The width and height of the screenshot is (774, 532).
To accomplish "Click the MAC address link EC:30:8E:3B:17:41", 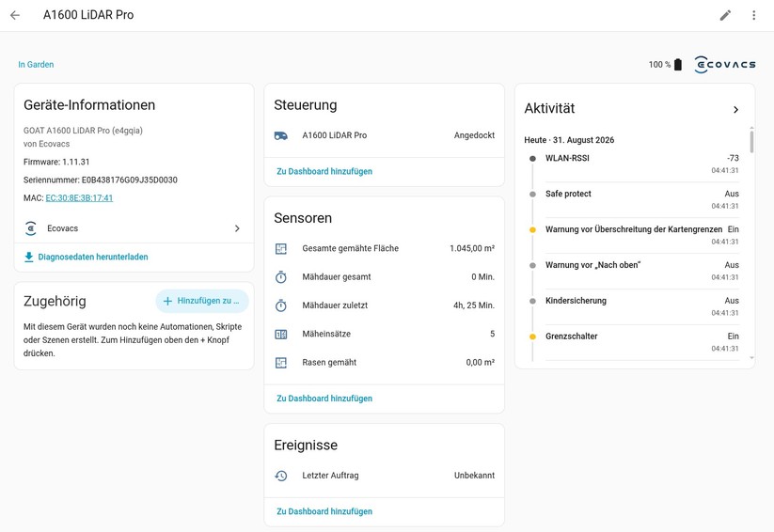I will click(80, 198).
